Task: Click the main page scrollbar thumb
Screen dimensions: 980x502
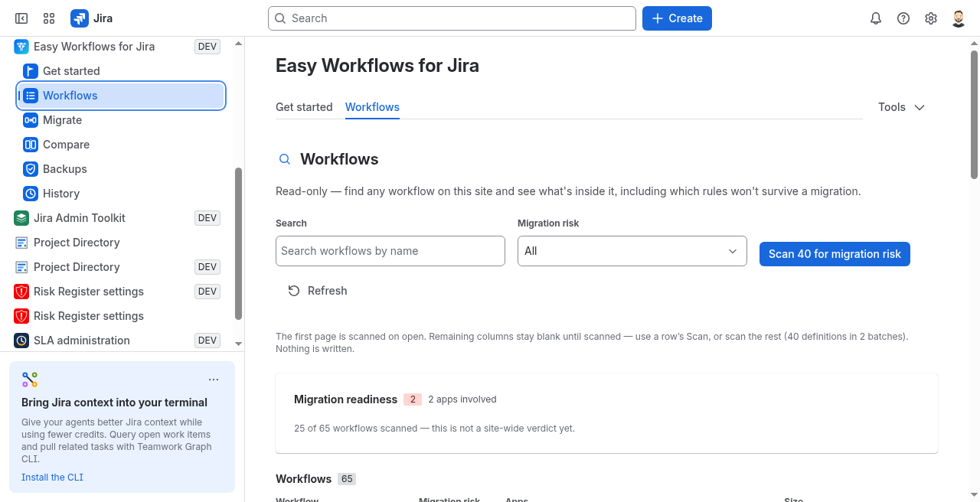Action: click(x=974, y=115)
